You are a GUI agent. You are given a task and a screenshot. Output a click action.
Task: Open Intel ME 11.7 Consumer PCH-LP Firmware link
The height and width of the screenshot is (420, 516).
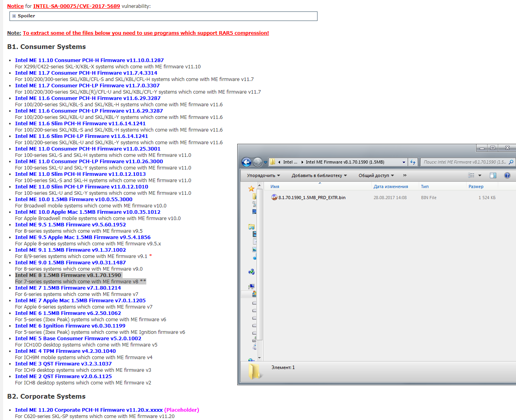87,85
